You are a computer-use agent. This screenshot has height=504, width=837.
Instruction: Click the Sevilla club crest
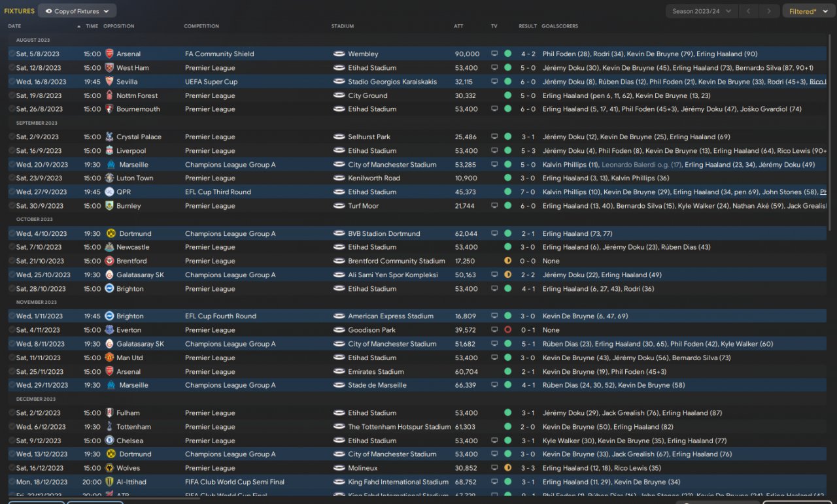(x=109, y=82)
